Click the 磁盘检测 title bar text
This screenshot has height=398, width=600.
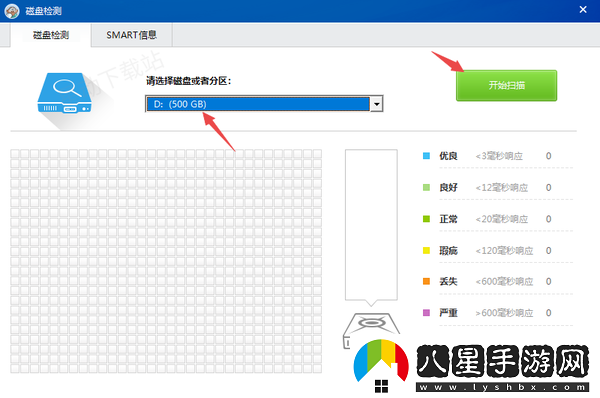(x=43, y=11)
